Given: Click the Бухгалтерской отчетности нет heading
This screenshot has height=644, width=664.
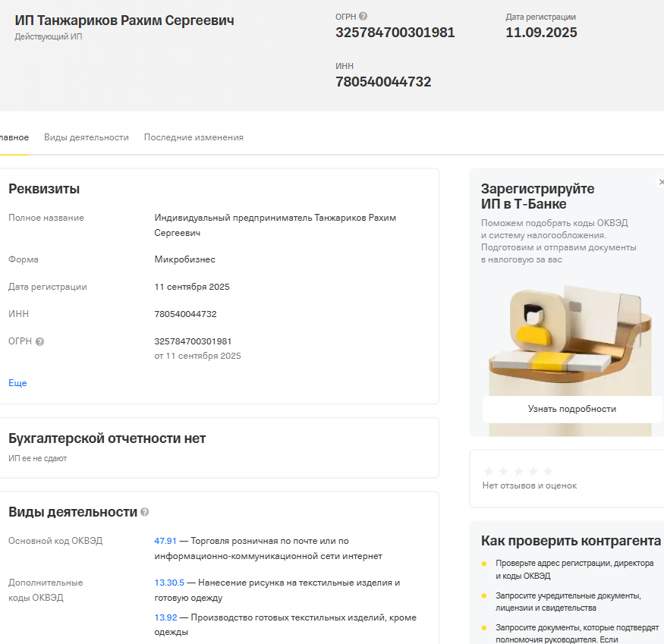Looking at the screenshot, I should coord(107,438).
